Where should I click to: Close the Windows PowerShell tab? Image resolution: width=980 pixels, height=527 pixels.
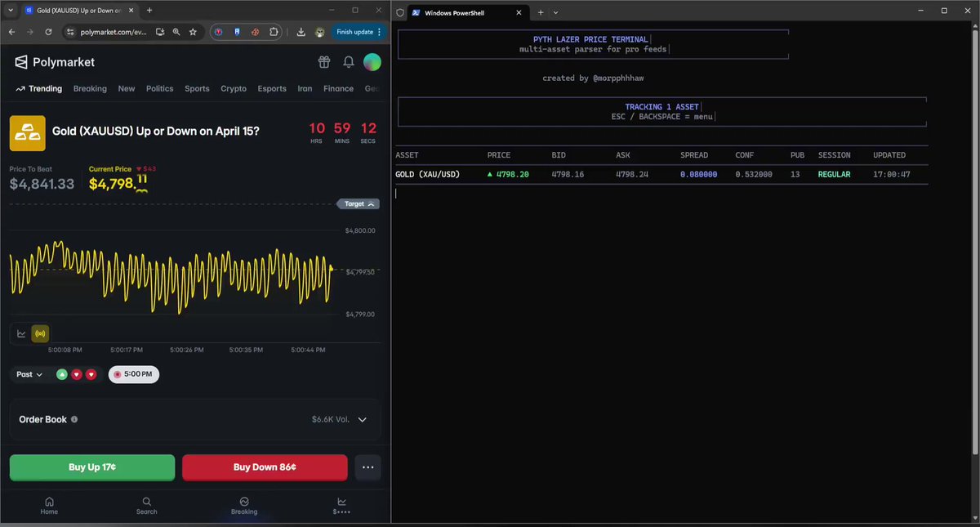[x=519, y=12]
